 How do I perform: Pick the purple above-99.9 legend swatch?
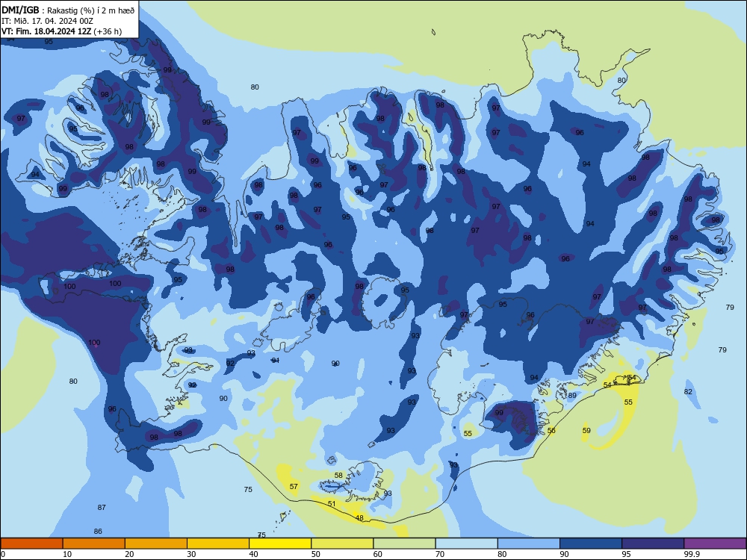click(715, 544)
